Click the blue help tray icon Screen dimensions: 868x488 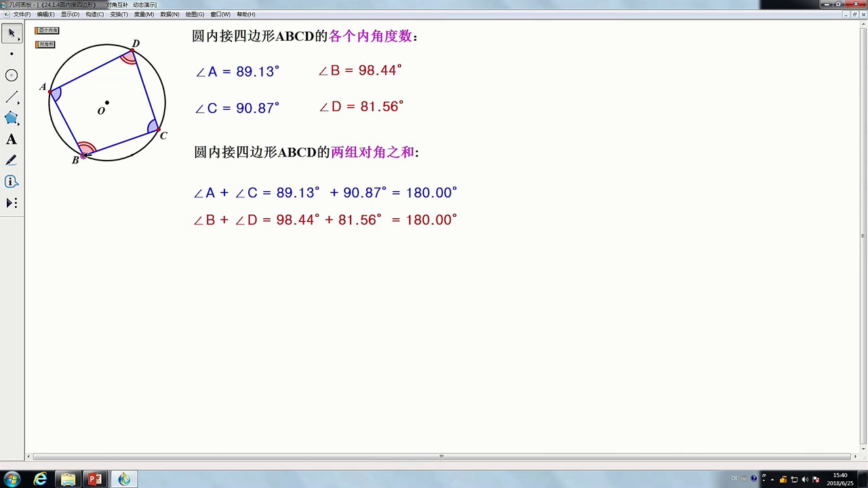(754, 479)
